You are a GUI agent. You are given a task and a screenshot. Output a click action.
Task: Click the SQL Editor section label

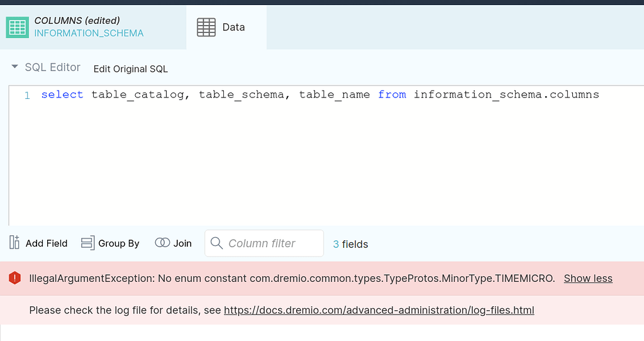pyautogui.click(x=53, y=67)
